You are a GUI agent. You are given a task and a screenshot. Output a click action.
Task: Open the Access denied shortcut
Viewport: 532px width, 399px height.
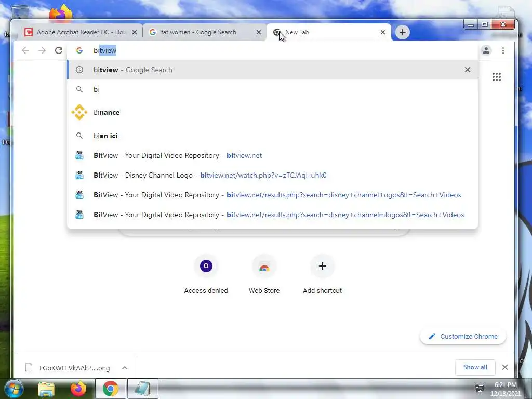pyautogui.click(x=206, y=275)
